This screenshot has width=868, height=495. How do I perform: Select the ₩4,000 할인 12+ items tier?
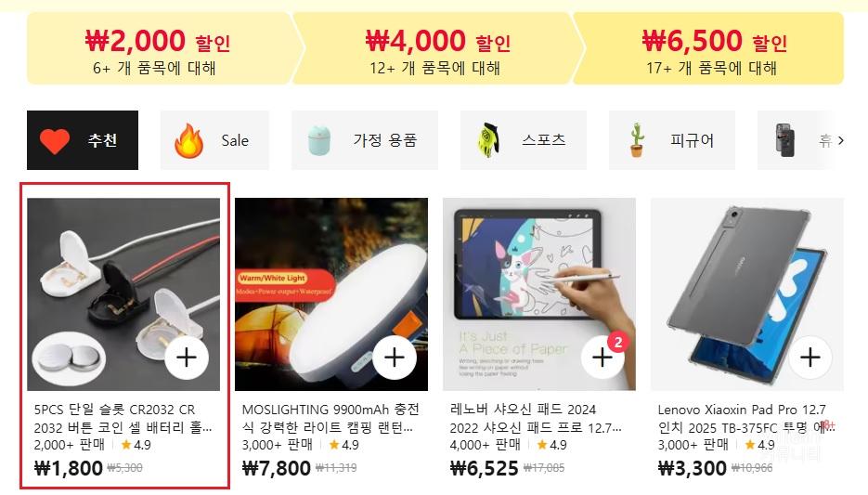coord(436,48)
